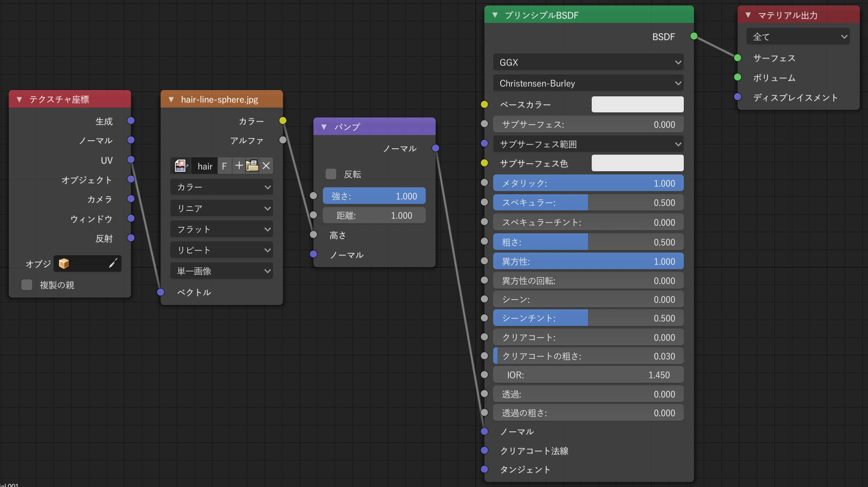Click メタリック slider
The width and height of the screenshot is (868, 487).
pyautogui.click(x=588, y=183)
